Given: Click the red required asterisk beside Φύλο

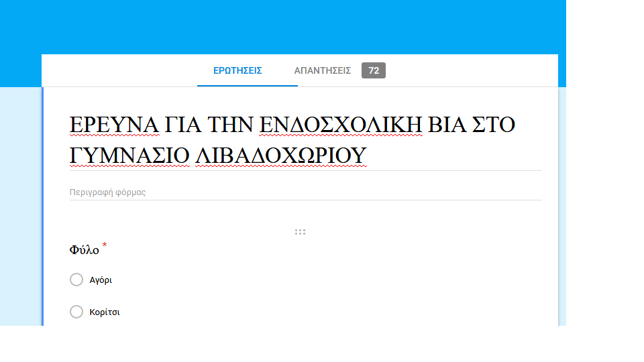Looking at the screenshot, I should (x=105, y=247).
